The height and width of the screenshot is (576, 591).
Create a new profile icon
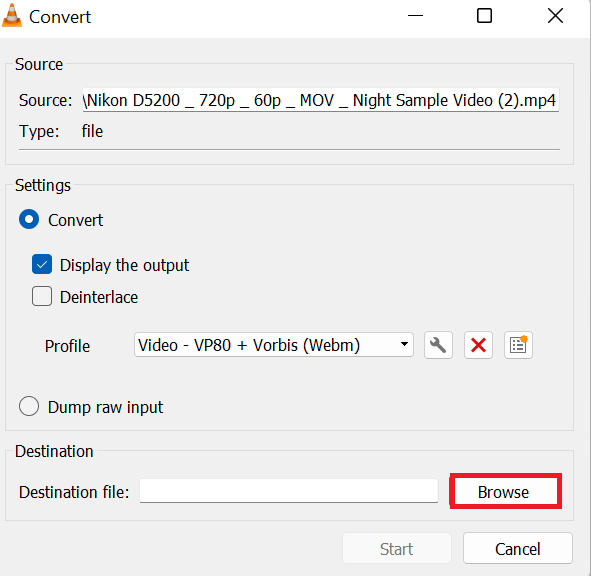pos(518,345)
